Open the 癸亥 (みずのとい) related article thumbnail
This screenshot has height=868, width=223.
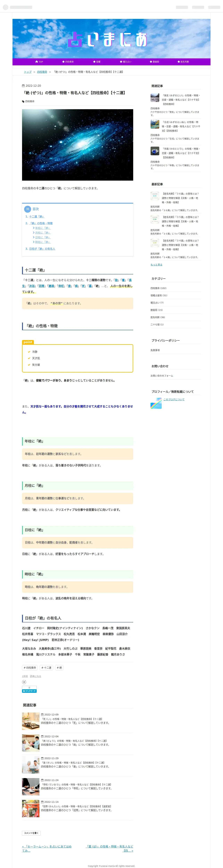[155, 98]
